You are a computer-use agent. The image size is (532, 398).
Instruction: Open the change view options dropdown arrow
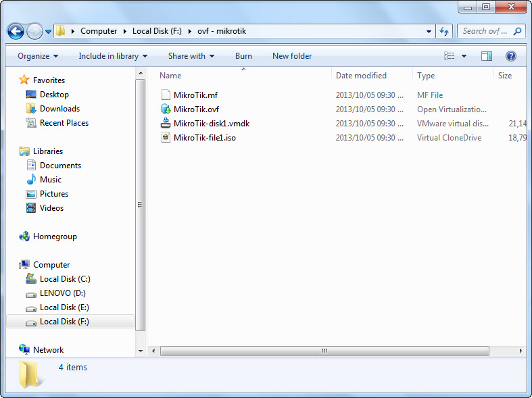tap(464, 56)
